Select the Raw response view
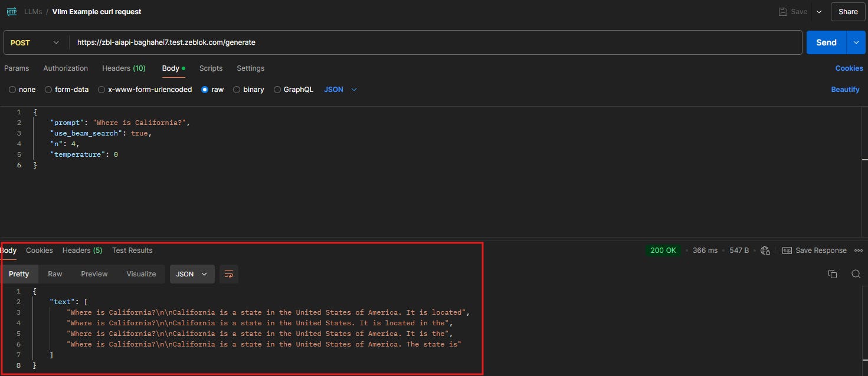 (x=55, y=274)
